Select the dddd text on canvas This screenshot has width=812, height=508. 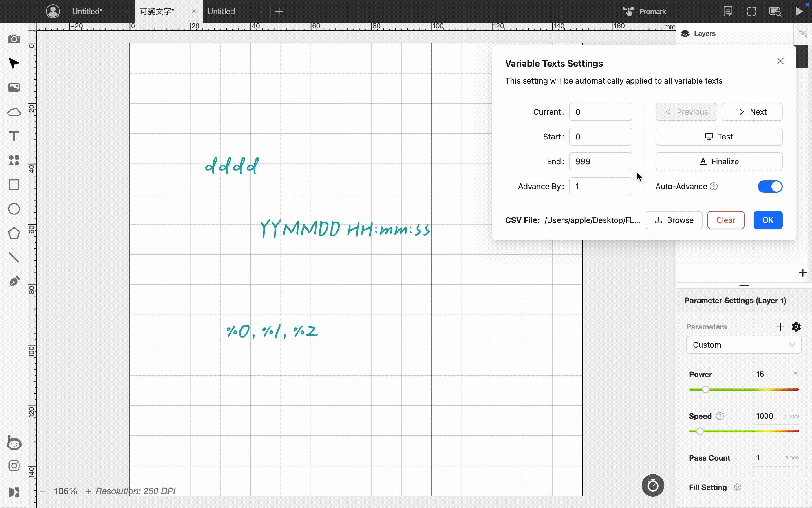[232, 165]
